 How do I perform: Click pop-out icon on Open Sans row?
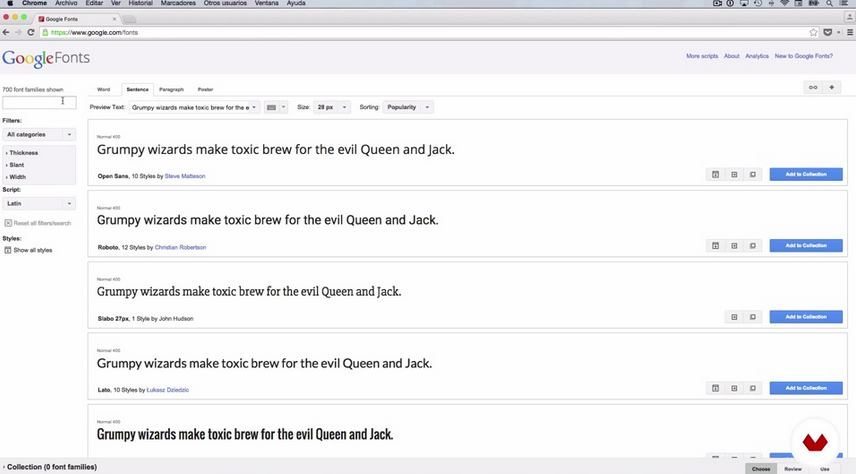753,175
